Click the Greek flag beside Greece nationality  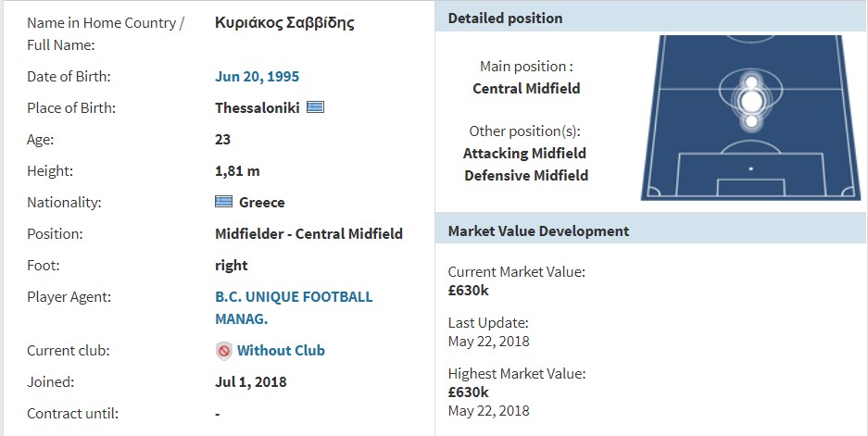(223, 202)
